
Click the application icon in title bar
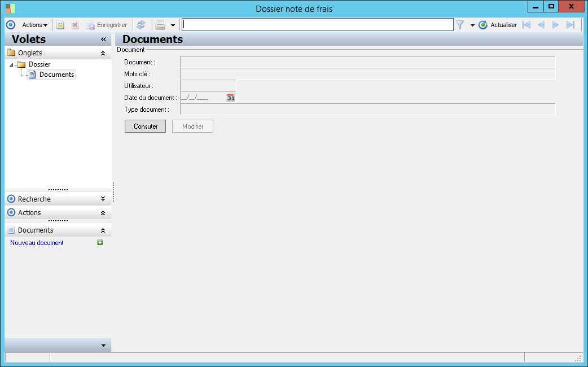point(10,8)
